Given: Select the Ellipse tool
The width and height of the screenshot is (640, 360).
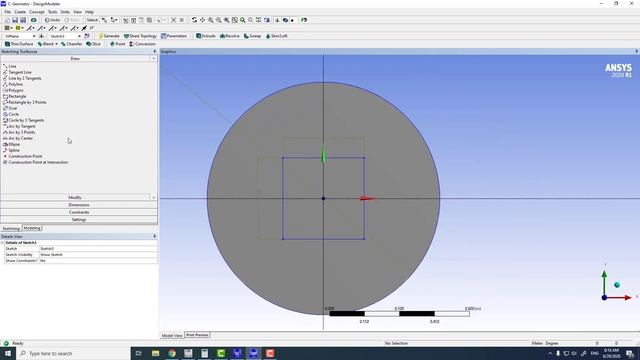Looking at the screenshot, I should tap(11, 144).
